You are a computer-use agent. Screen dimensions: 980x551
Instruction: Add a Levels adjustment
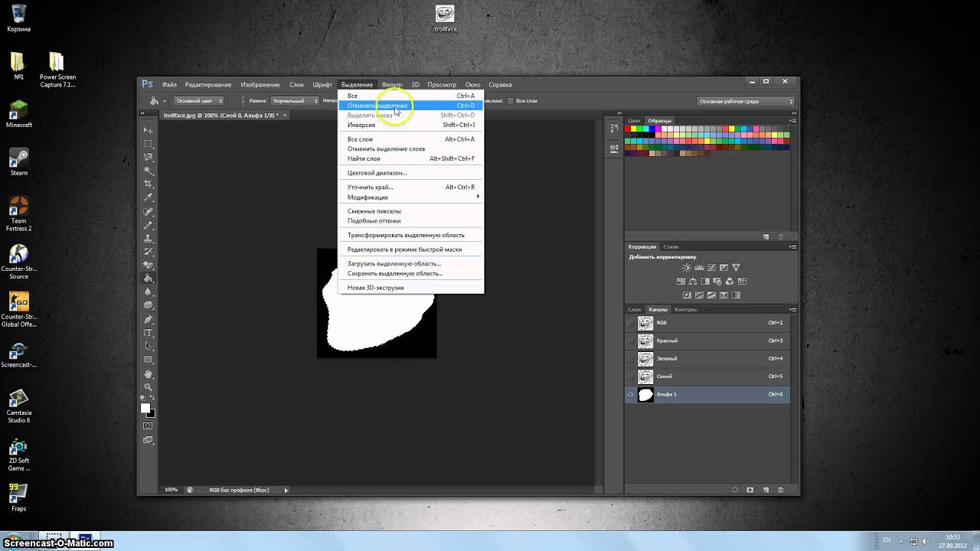coord(699,268)
